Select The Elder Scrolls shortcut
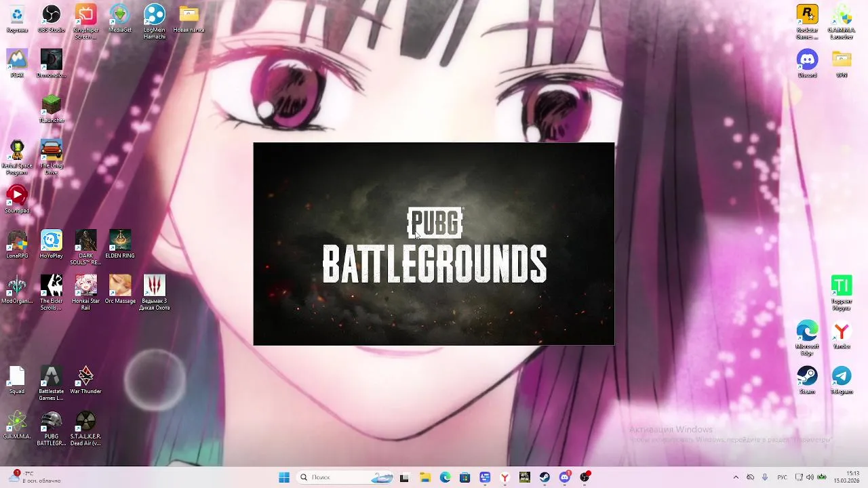This screenshot has width=868, height=488. coord(52,293)
